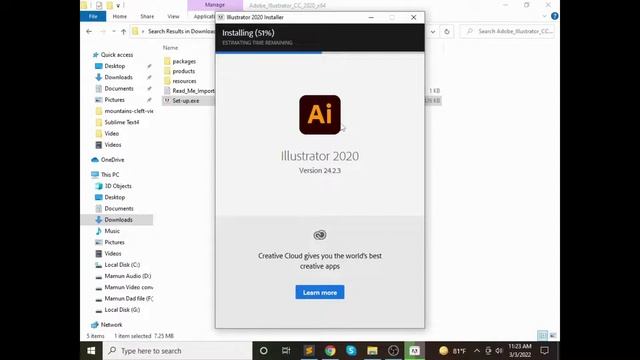The width and height of the screenshot is (640, 360).
Task: Open Skype from taskbar
Action: [351, 351]
